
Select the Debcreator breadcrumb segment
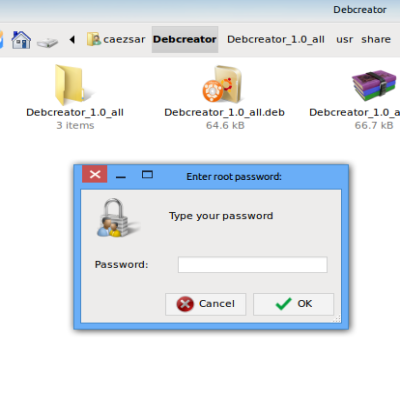185,39
